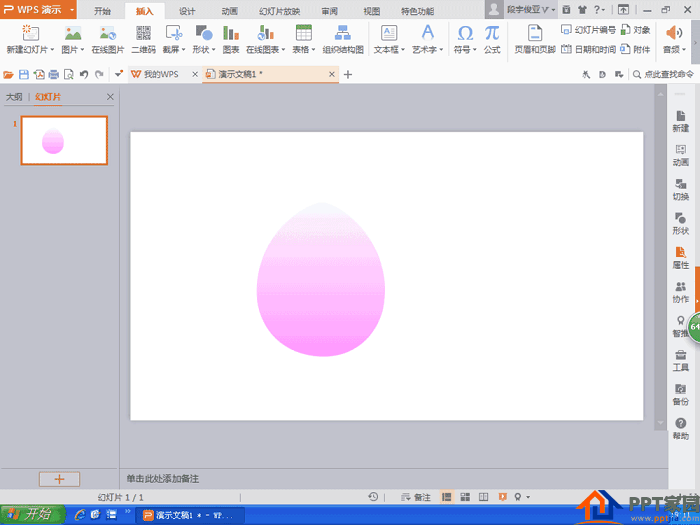Click the Undo arrow
The width and height of the screenshot is (700, 525).
coord(83,75)
